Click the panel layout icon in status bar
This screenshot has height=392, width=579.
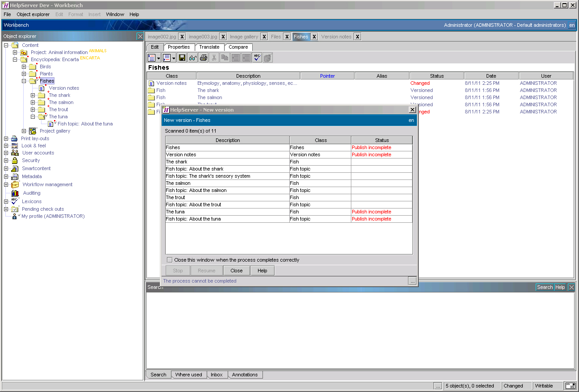pos(570,385)
